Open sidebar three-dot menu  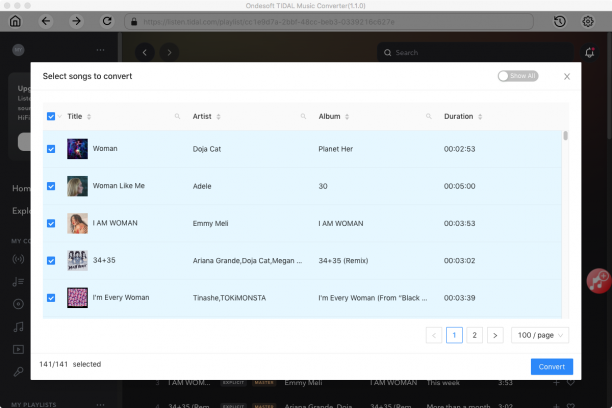pyautogui.click(x=100, y=50)
